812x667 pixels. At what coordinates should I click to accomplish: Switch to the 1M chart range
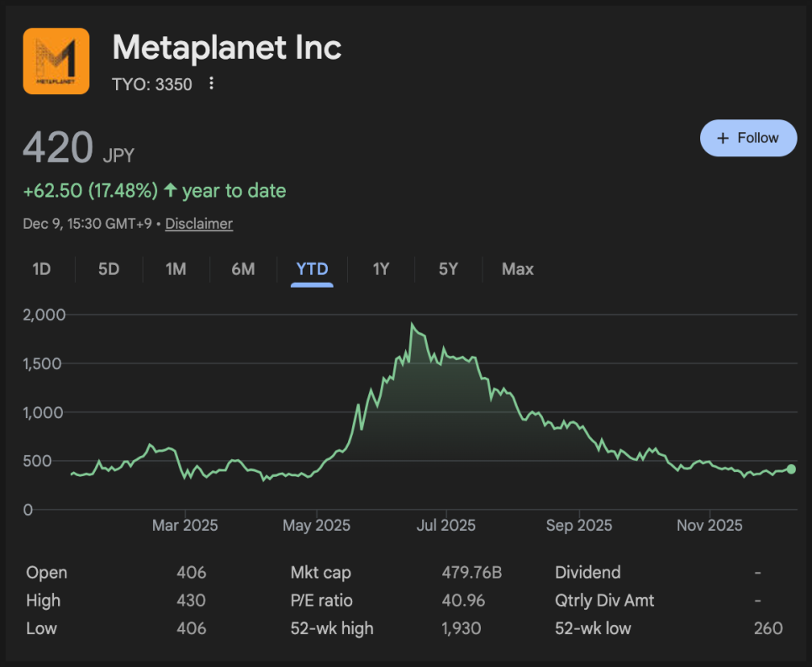click(x=176, y=269)
